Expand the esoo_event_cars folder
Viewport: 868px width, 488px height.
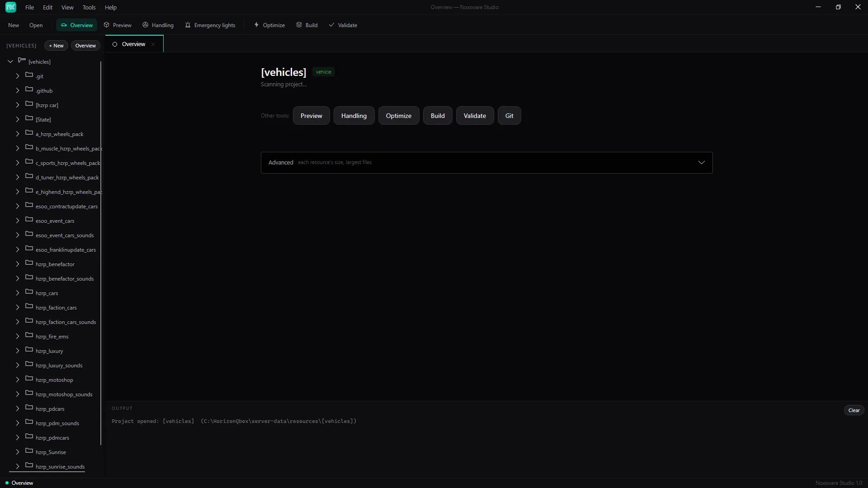tap(18, 221)
